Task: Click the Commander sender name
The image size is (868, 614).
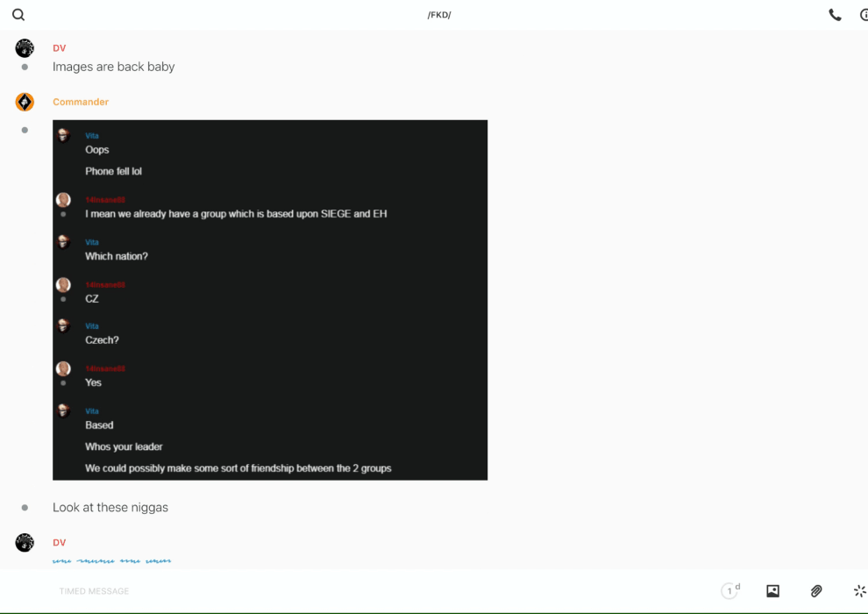Action: 81,102
